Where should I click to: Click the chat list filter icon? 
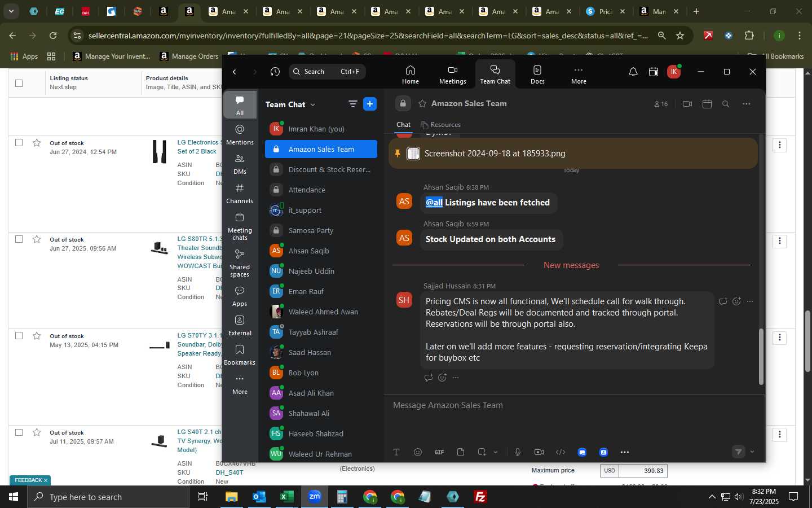tap(352, 104)
